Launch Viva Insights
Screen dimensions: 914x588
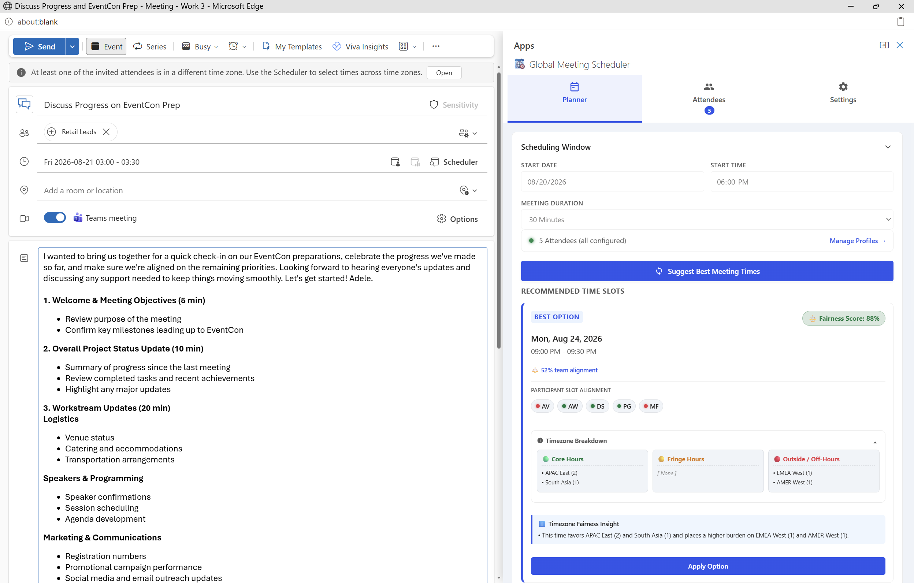360,46
